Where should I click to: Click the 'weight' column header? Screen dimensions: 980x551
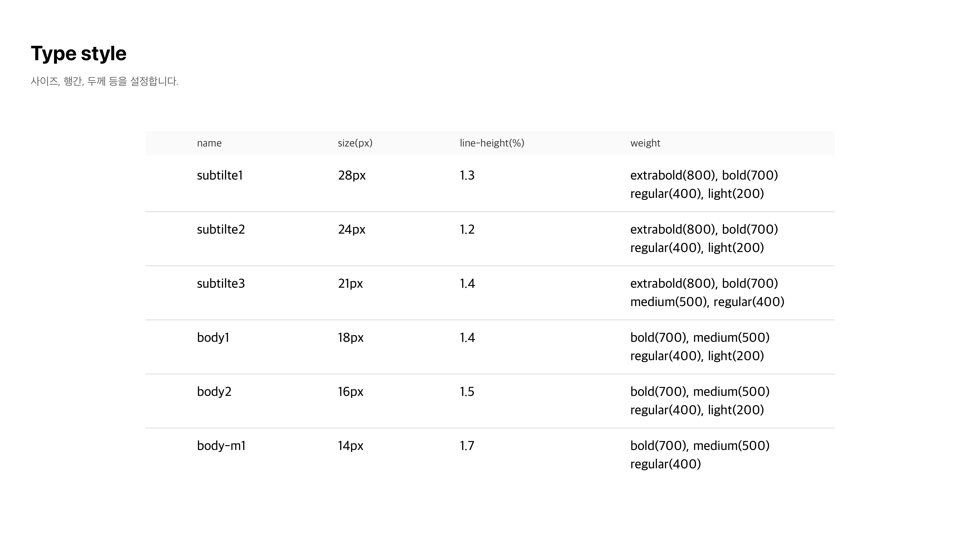pos(645,143)
